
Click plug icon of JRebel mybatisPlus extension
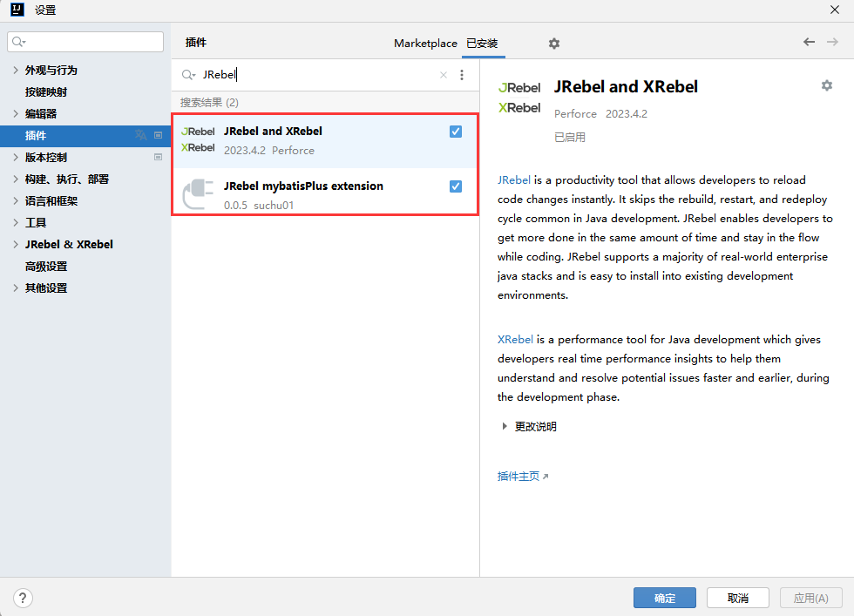click(x=198, y=194)
